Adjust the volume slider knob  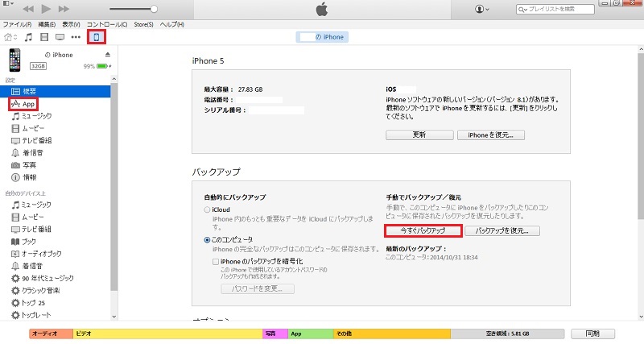(x=154, y=9)
